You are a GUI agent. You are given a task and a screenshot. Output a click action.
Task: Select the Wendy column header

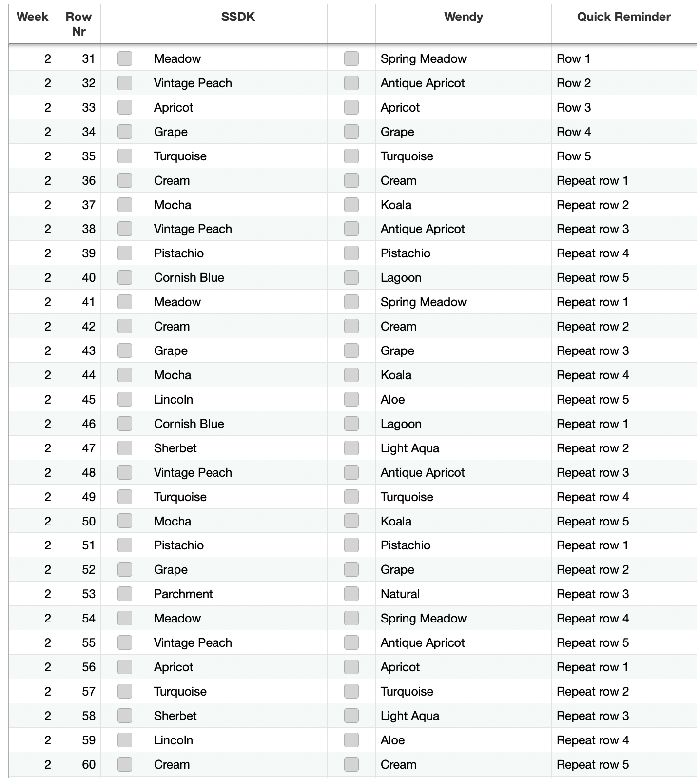(464, 17)
